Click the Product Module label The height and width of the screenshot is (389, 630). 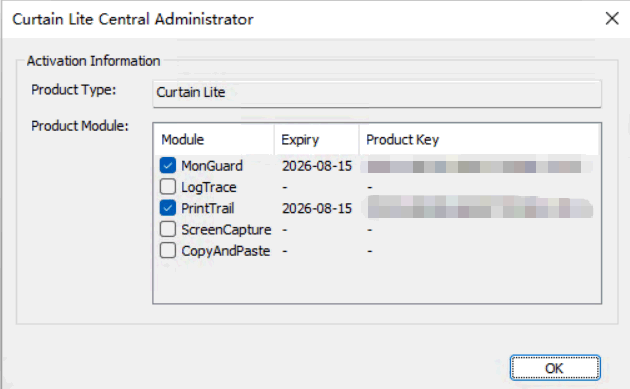pyautogui.click(x=80, y=126)
